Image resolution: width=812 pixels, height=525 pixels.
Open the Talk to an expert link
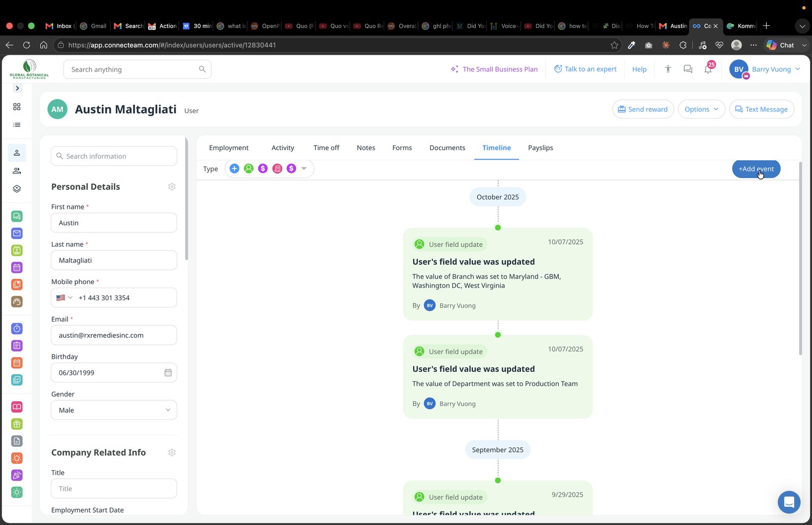tap(585, 69)
